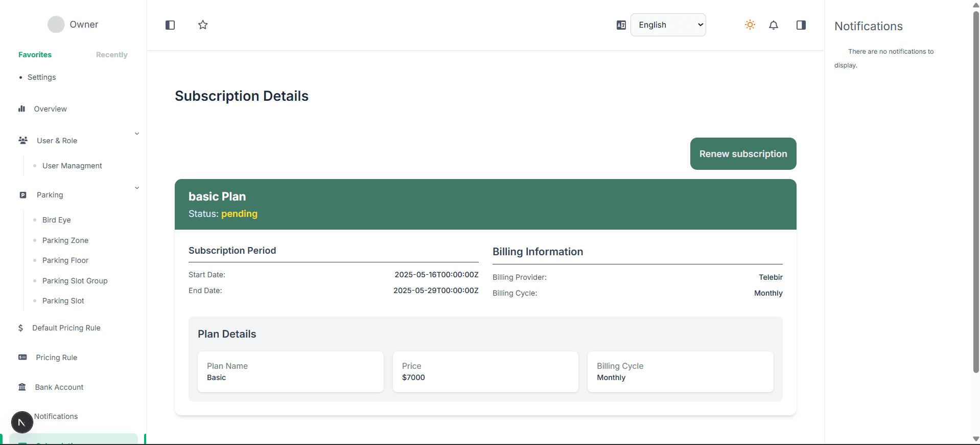Screen dimensions: 980x445
Task: Switch to the Favorites tab
Action: tap(35, 55)
